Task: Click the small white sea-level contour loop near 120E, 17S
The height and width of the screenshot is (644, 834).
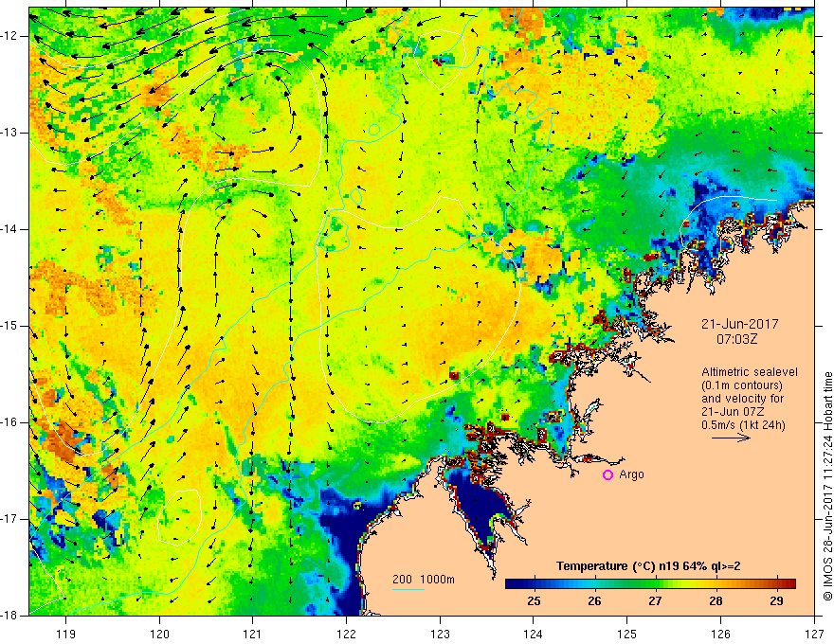Action: tap(180, 517)
